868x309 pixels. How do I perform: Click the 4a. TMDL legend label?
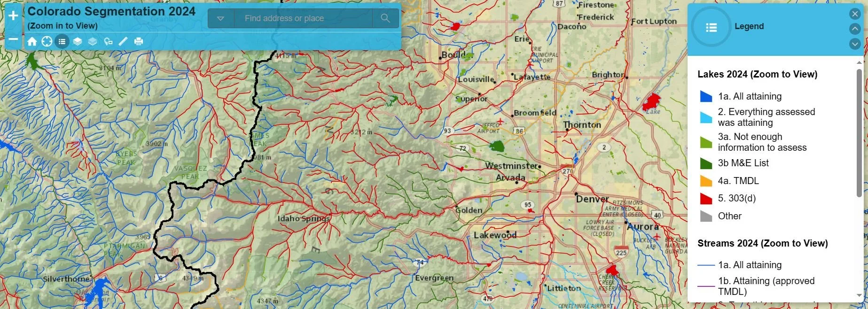point(738,181)
